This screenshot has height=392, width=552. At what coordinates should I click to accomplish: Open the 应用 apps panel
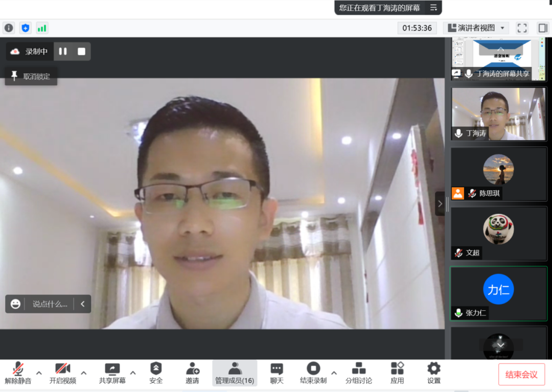[x=397, y=373]
